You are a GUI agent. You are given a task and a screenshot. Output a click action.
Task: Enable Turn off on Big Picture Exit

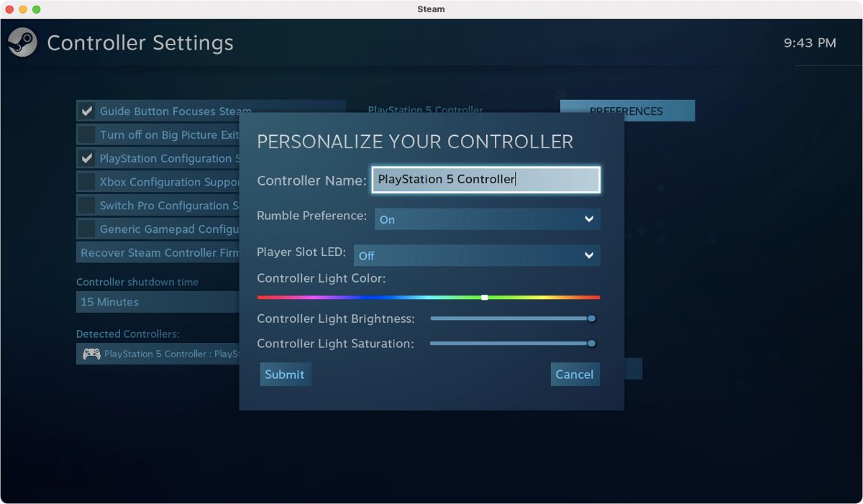pos(87,134)
